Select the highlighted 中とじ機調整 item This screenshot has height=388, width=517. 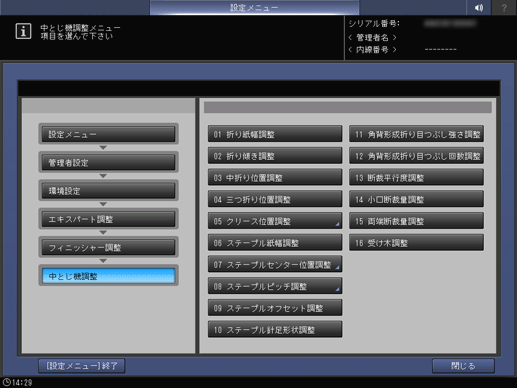point(108,276)
